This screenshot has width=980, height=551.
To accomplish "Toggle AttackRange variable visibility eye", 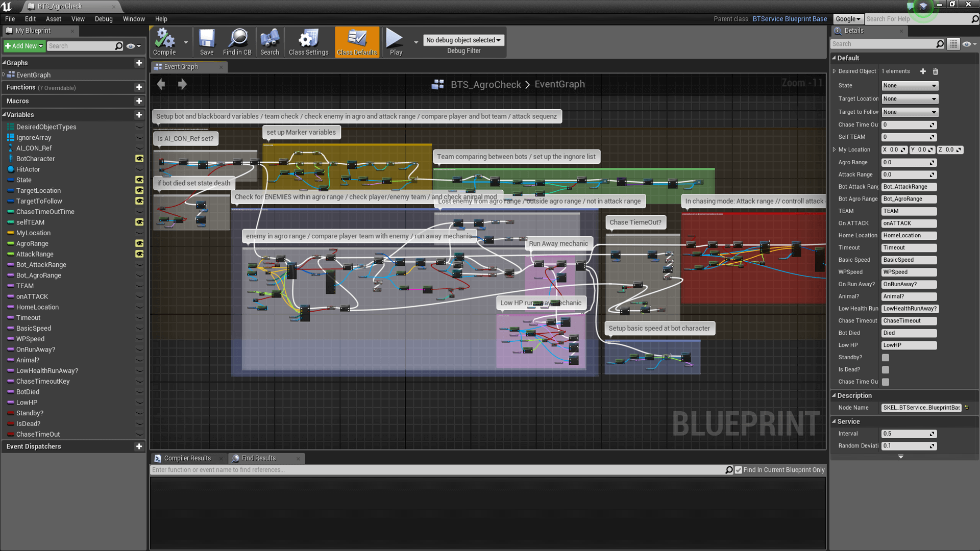I will click(139, 254).
